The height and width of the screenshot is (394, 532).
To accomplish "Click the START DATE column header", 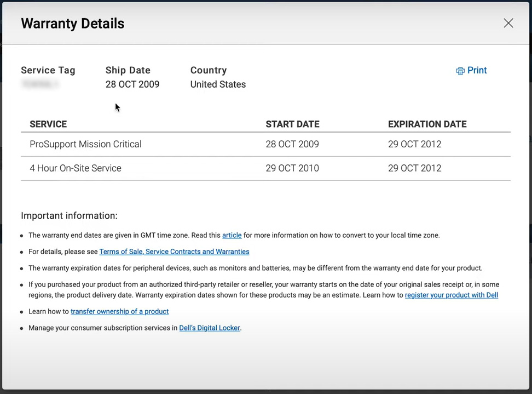I will [x=292, y=124].
